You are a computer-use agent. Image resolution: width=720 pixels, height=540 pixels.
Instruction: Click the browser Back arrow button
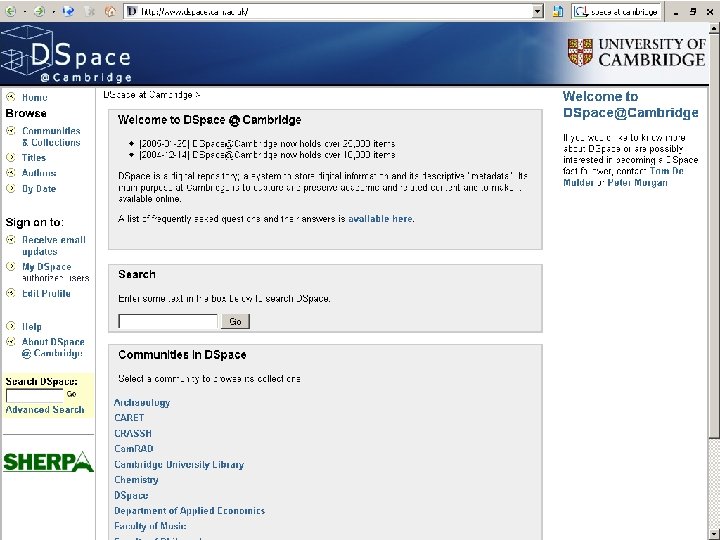(10, 11)
